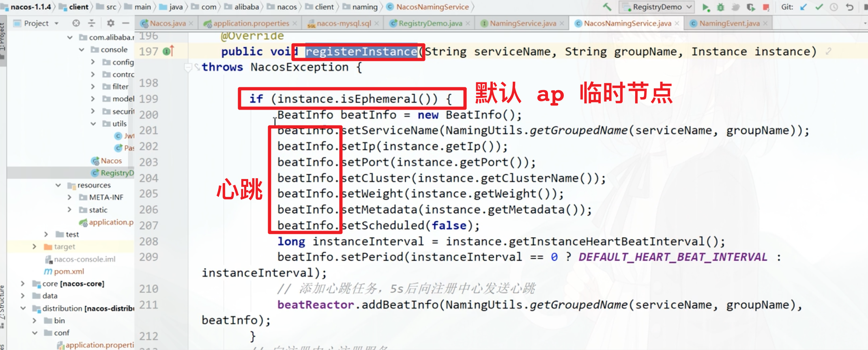This screenshot has height=350, width=868.
Task: Click DEFAULT_HEART_BEAT_INTERVAL constant in code
Action: (673, 257)
